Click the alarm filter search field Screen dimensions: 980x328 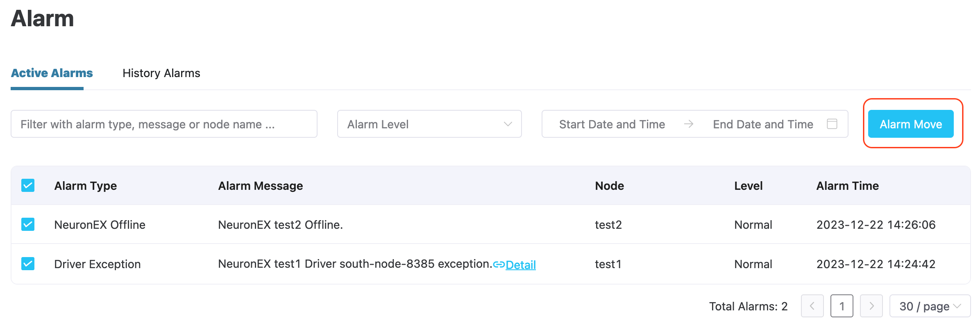pyautogui.click(x=164, y=124)
